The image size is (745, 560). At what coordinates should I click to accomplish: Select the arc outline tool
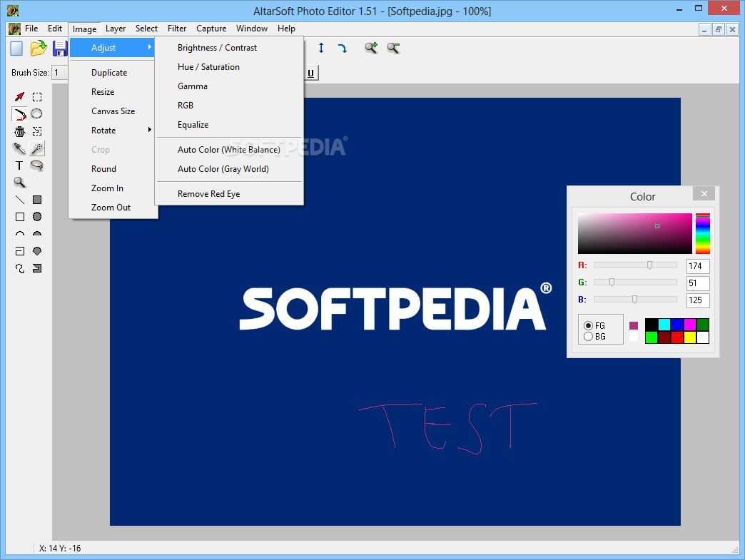(19, 234)
